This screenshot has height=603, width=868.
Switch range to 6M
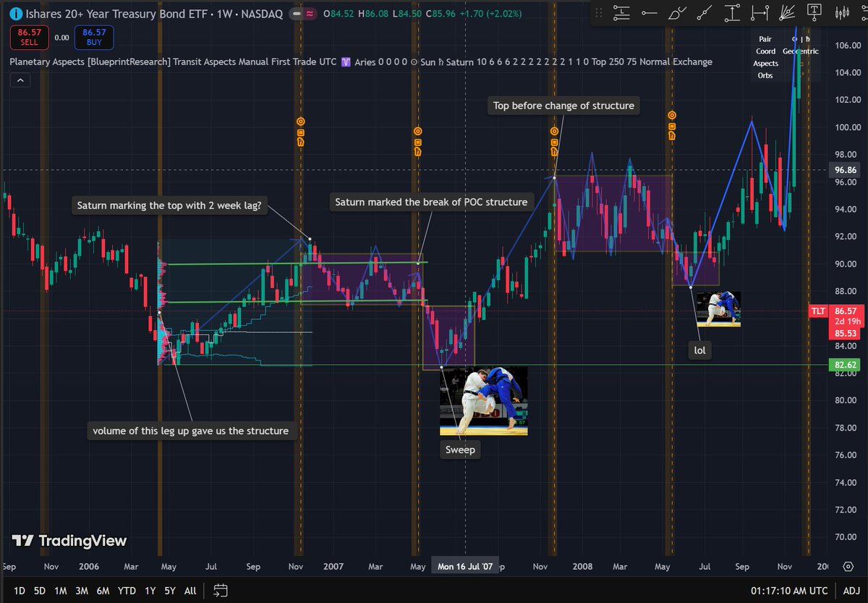103,591
